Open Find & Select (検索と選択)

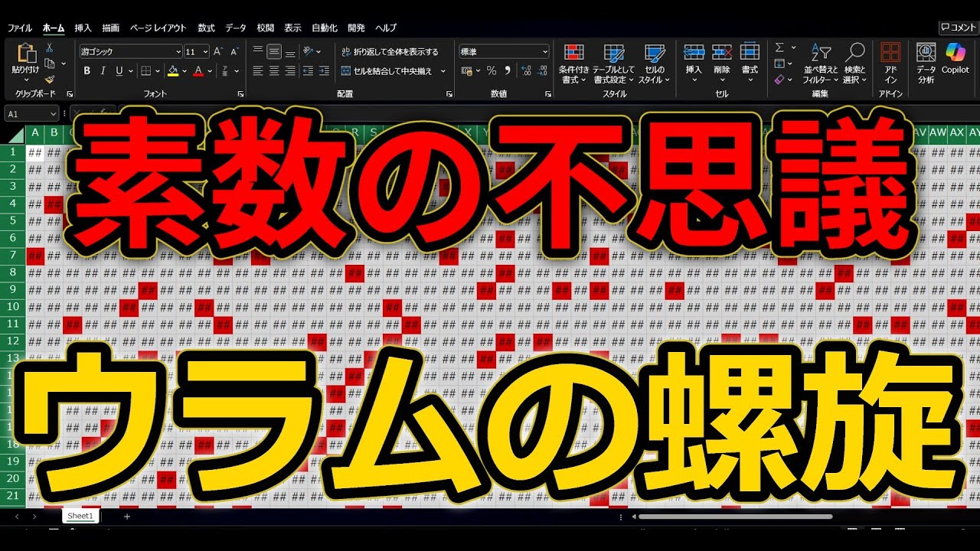pyautogui.click(x=854, y=64)
